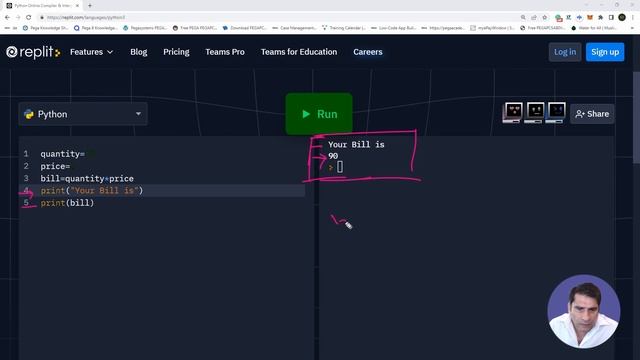Click the Share button
Viewport: 640px width, 360px height.
592,114
